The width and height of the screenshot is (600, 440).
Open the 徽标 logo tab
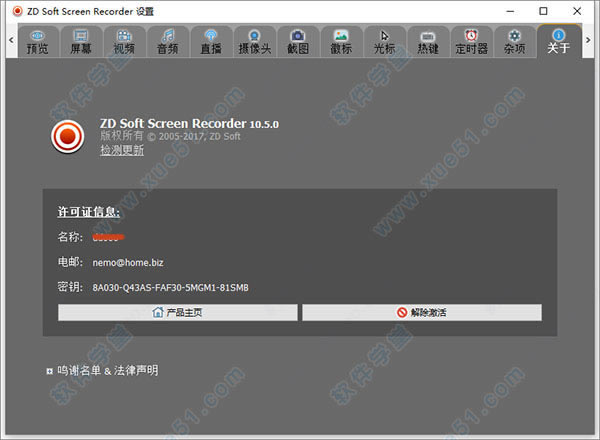(341, 42)
